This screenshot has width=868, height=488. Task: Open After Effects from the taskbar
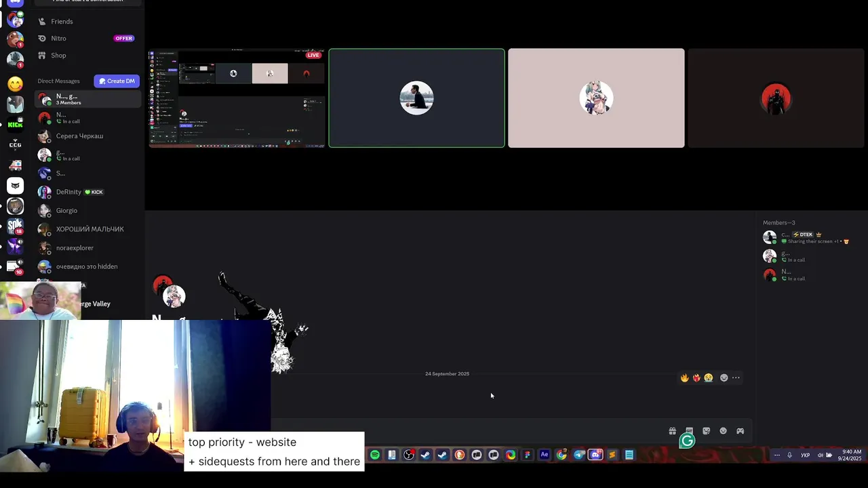(545, 455)
